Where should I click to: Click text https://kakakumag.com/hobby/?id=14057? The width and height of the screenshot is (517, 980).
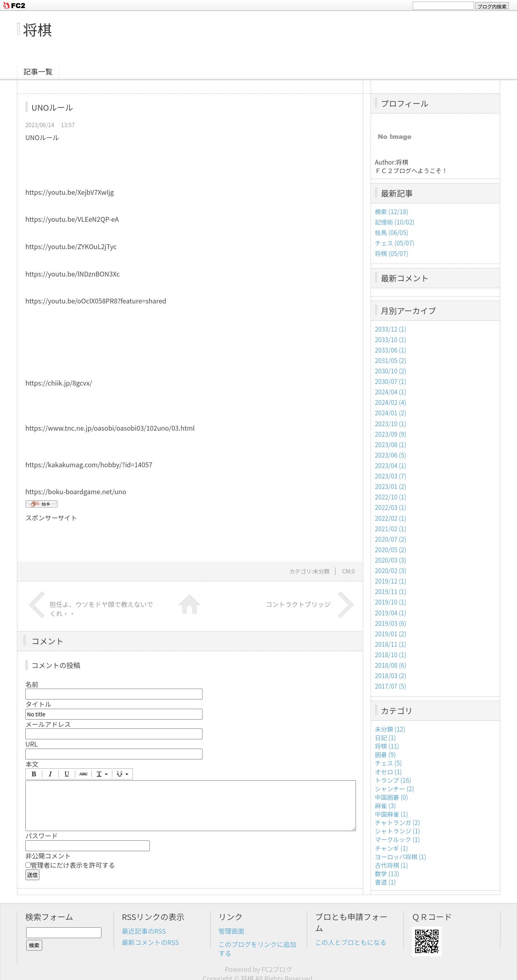(x=89, y=465)
